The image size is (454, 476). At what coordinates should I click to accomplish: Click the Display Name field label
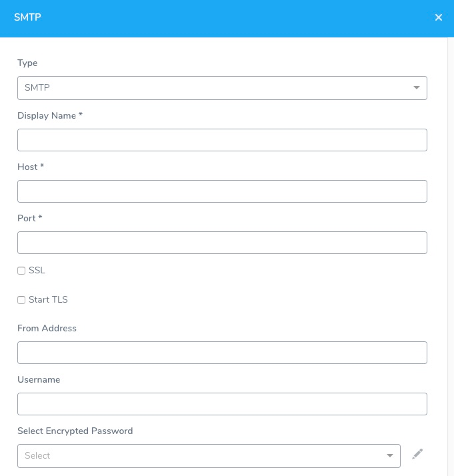click(x=50, y=115)
